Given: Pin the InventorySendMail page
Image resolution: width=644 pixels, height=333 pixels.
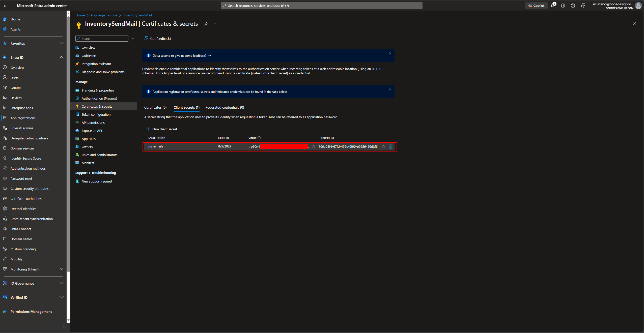Looking at the screenshot, I should pos(206,24).
